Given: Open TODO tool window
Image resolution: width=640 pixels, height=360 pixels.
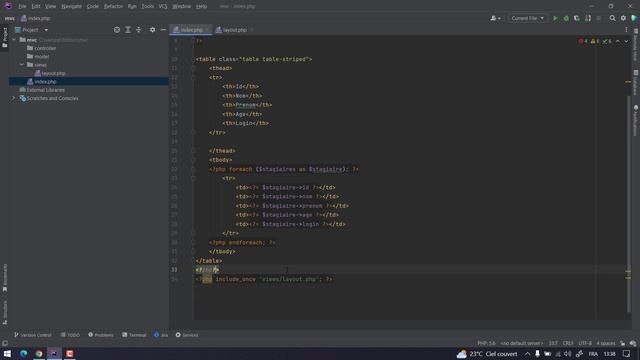Looking at the screenshot, I should (x=70, y=335).
